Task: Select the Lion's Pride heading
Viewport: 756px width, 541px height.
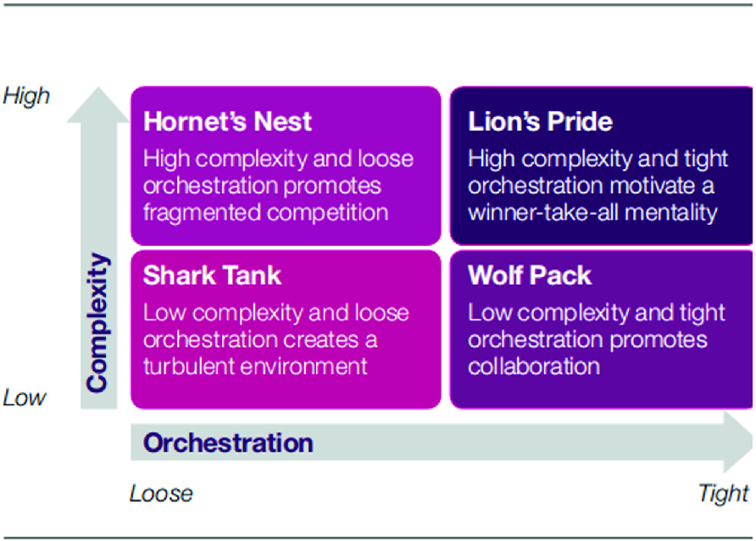Action: tap(540, 121)
